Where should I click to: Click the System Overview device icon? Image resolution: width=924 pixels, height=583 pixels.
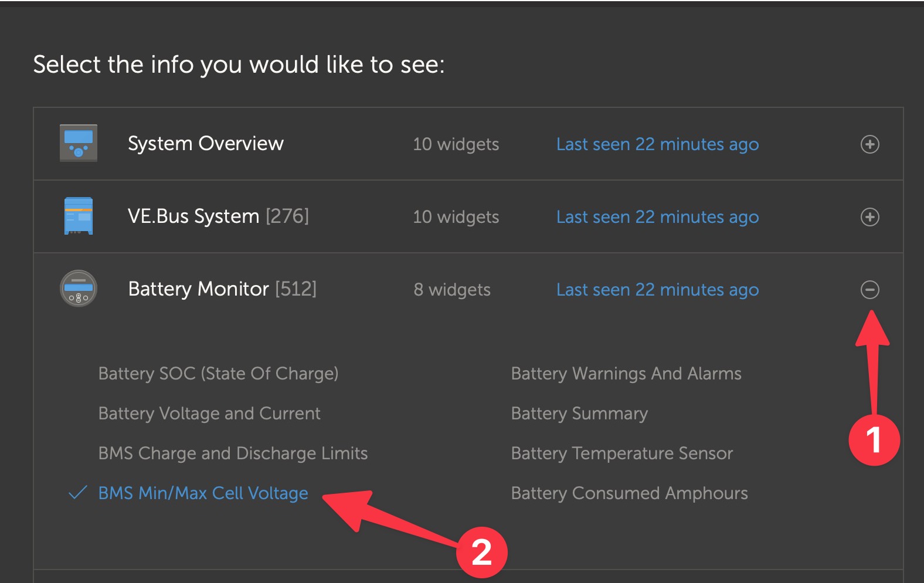pyautogui.click(x=79, y=143)
